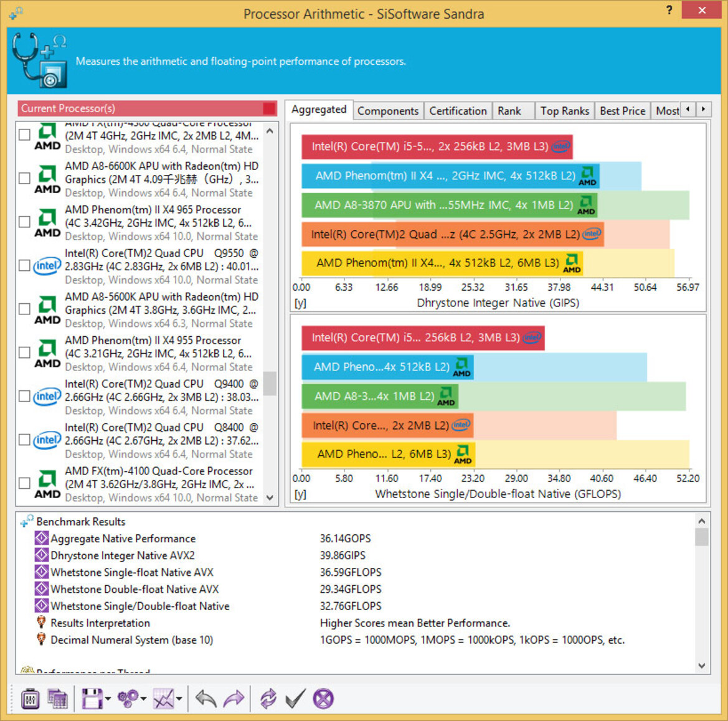
Task: Click the floppy disk save icon
Action: pos(92,698)
